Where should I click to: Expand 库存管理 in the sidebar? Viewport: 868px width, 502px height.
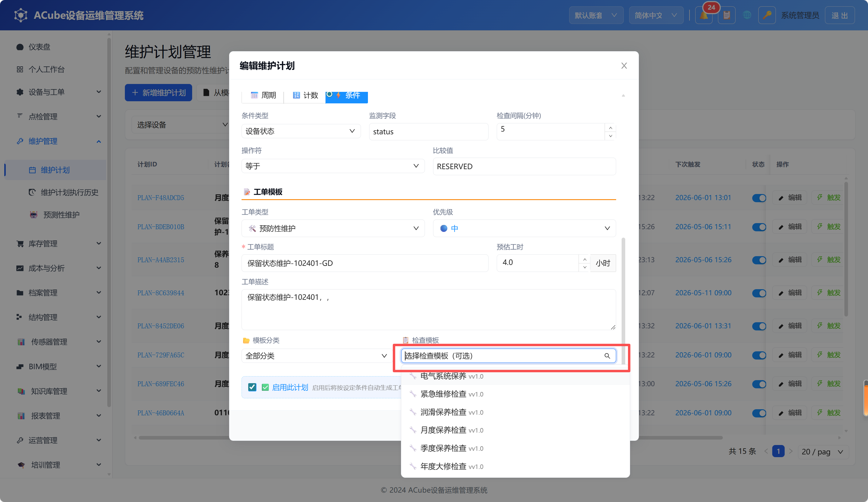pos(58,244)
